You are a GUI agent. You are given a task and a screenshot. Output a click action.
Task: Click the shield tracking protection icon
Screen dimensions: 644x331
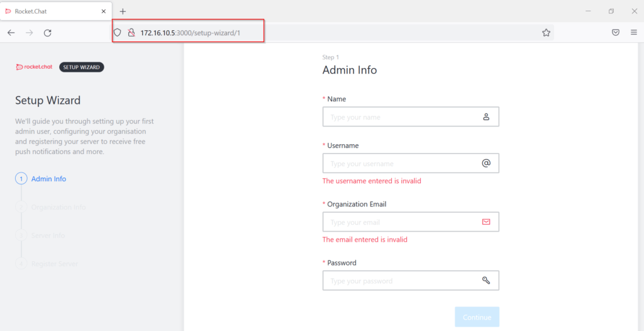point(118,33)
